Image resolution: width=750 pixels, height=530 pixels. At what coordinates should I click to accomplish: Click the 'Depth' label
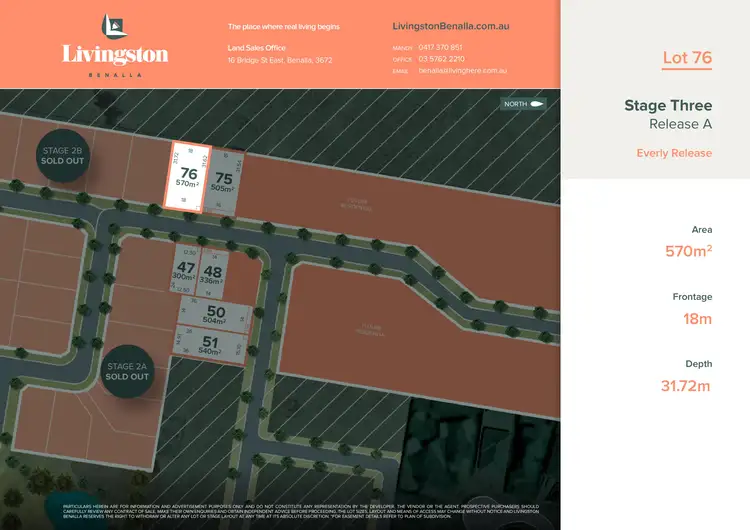click(x=698, y=364)
